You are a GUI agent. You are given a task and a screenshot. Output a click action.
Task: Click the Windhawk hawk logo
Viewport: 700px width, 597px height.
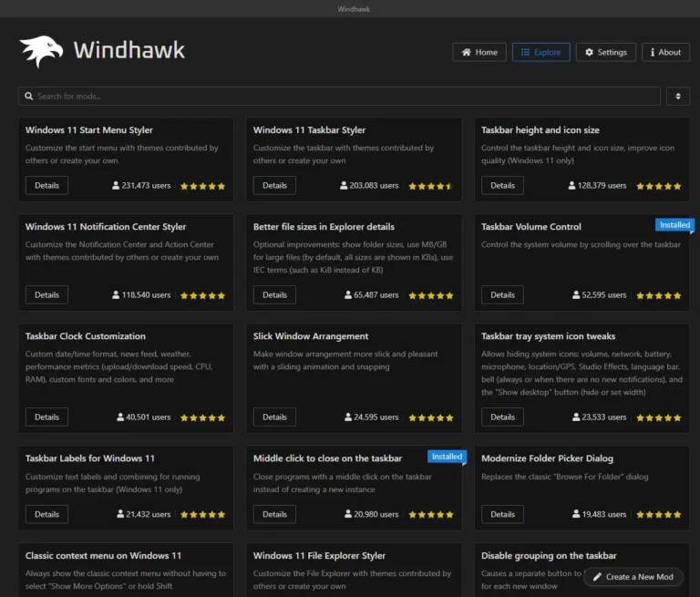pos(42,51)
